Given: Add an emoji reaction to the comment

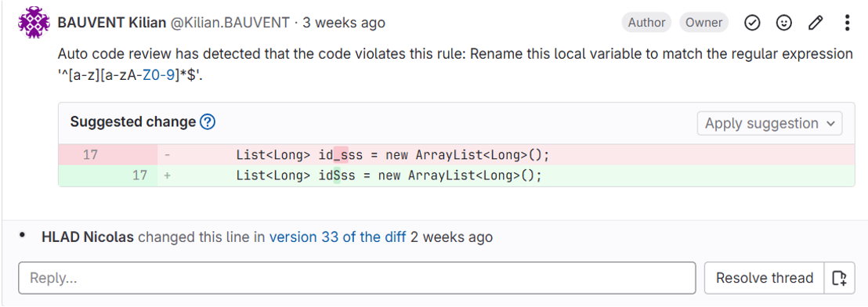Looking at the screenshot, I should 783,23.
